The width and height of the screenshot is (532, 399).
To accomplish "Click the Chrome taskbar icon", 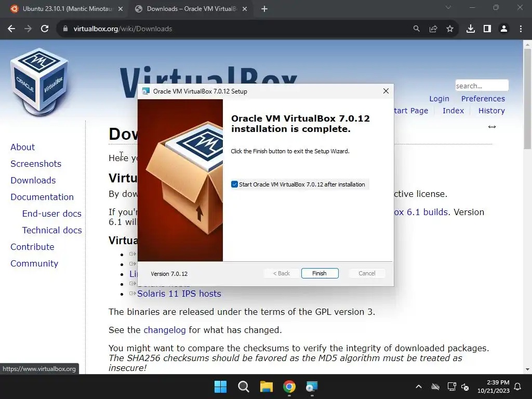I will [x=289, y=387].
